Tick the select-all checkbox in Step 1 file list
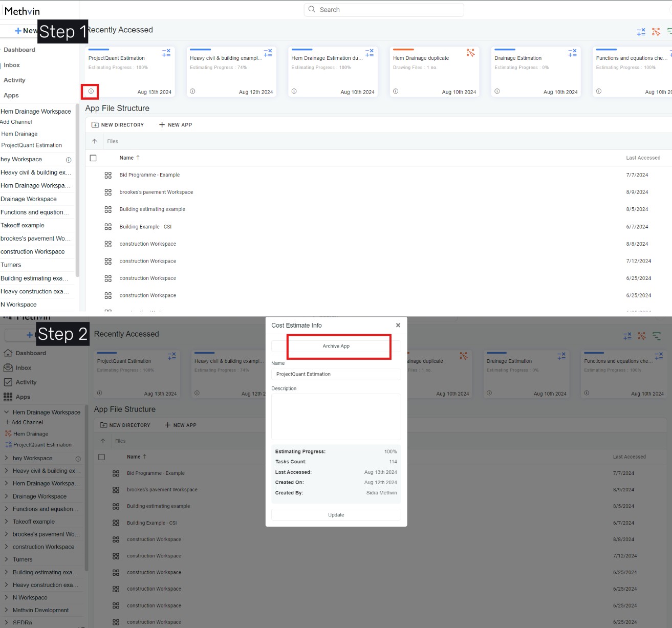Screen dimensions: 672x628 [93, 158]
